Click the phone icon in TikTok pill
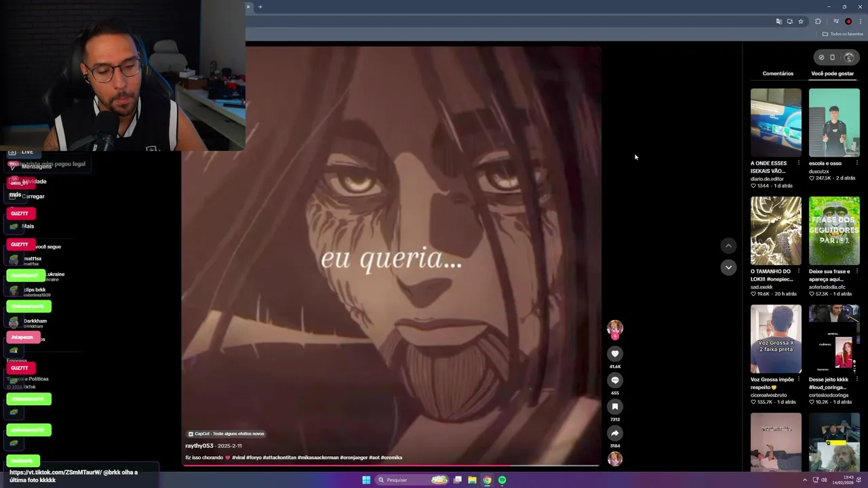The image size is (868, 488). click(833, 58)
